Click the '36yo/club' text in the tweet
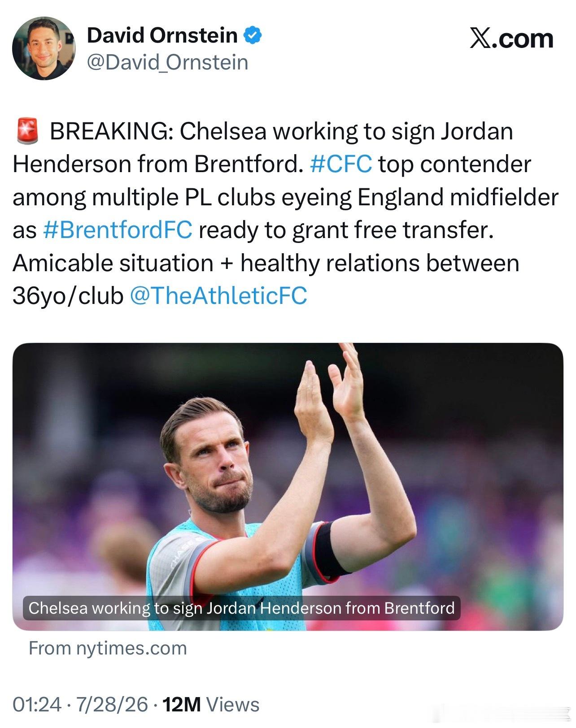The height and width of the screenshot is (728, 576). click(68, 296)
